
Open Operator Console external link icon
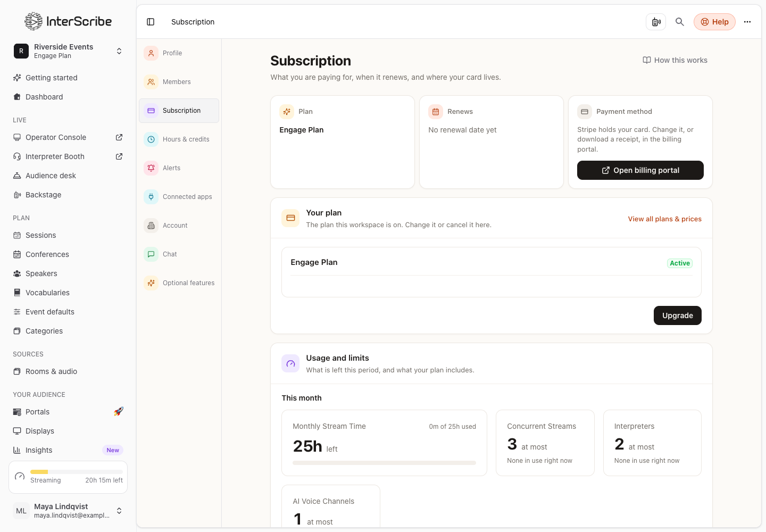[119, 137]
